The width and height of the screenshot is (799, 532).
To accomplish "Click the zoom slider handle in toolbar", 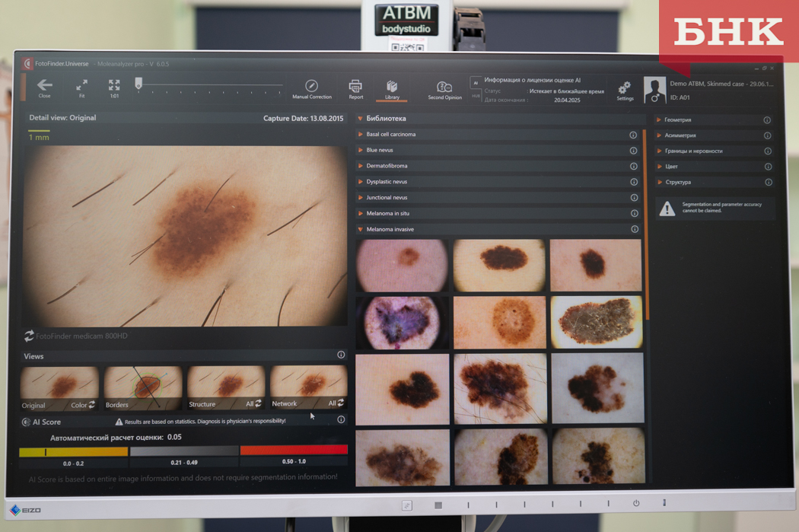I will (138, 83).
